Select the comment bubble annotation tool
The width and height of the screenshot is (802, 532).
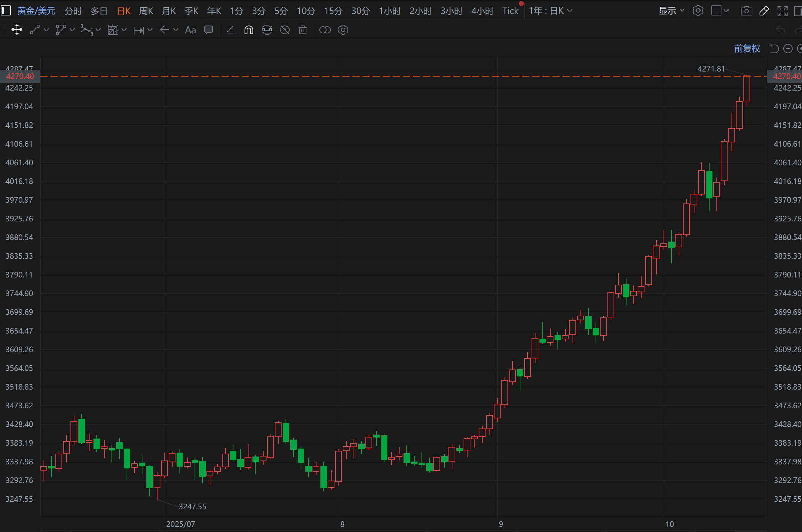pos(209,30)
